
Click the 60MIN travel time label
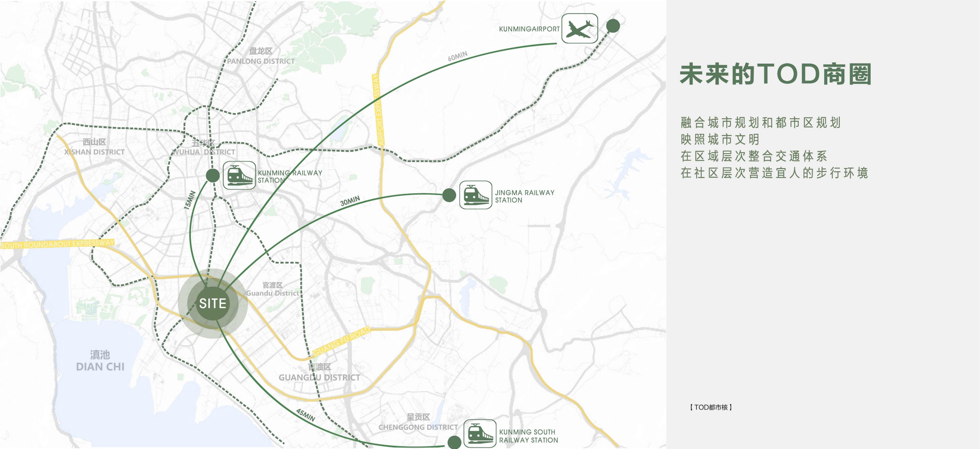pyautogui.click(x=457, y=56)
